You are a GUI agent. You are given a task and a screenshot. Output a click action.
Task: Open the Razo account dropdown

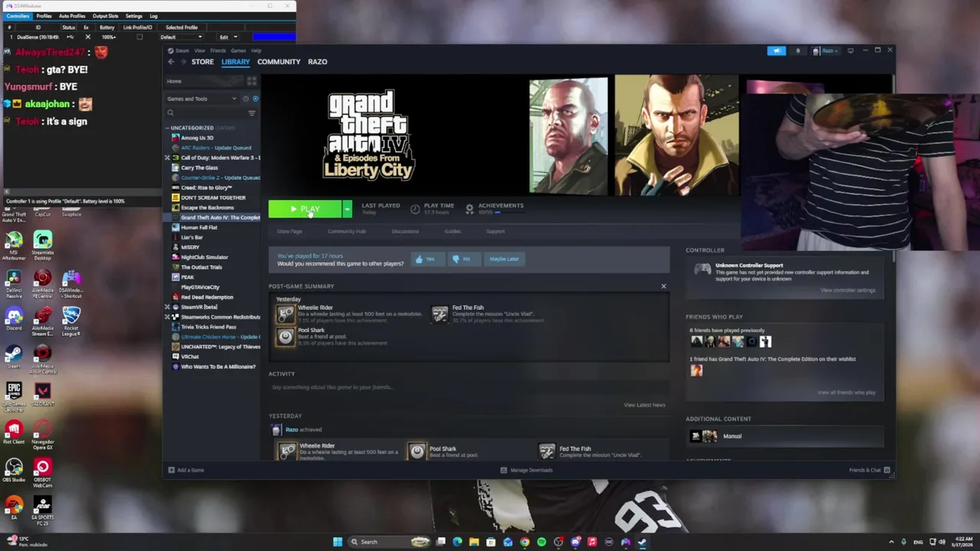pyautogui.click(x=826, y=51)
